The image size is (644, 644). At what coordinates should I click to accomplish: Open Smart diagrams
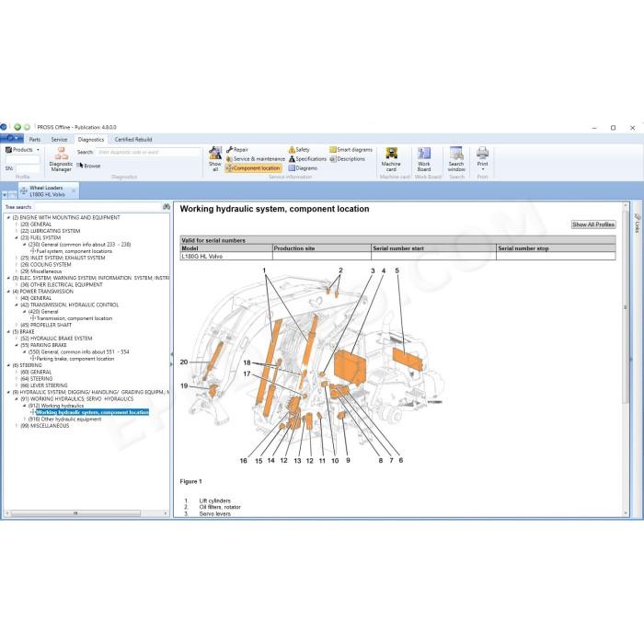351,149
